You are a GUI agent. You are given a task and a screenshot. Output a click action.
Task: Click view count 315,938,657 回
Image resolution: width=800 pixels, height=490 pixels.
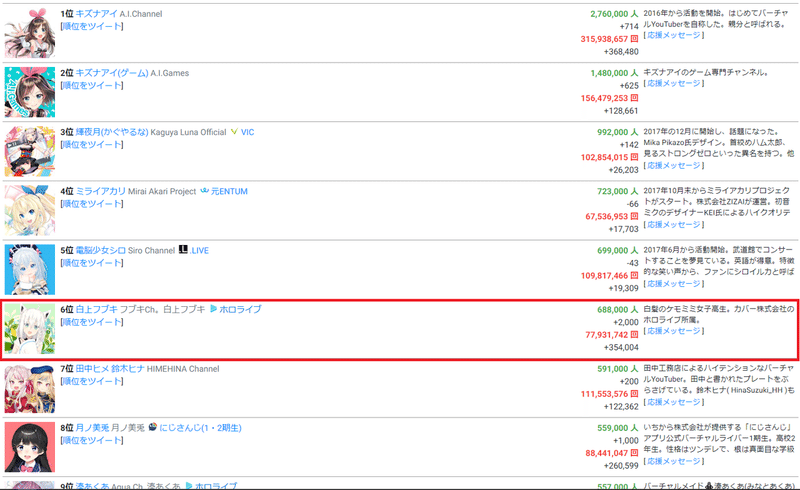click(609, 39)
